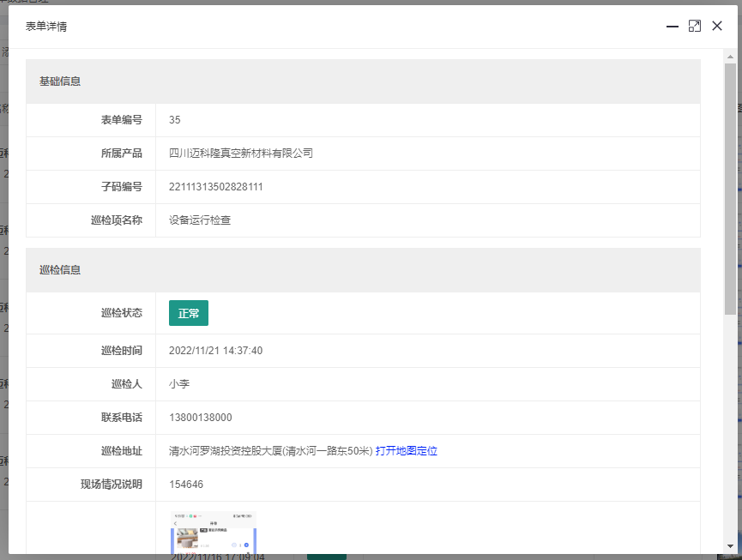This screenshot has height=560, width=742.
Task: Click the 现场情况说明 value 154646
Action: pos(186,485)
